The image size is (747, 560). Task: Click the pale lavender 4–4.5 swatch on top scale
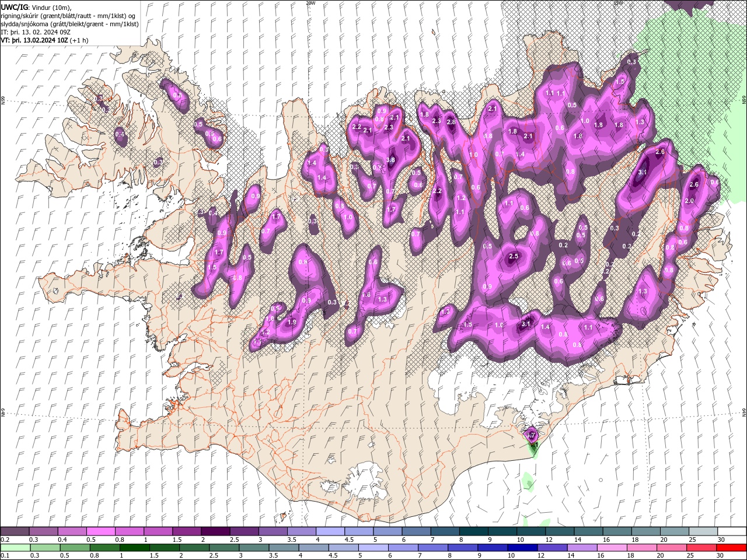coord(330,531)
